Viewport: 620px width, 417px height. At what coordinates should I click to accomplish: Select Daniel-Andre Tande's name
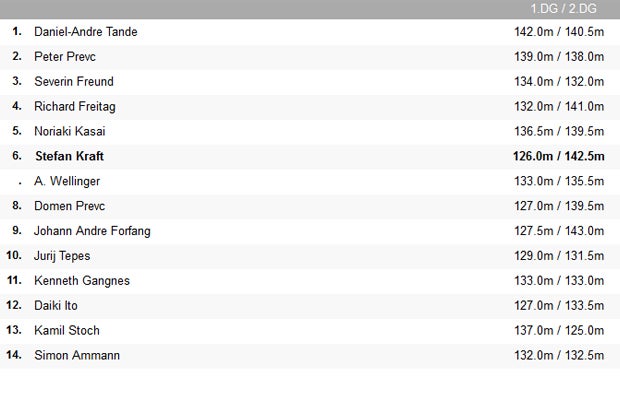click(x=85, y=32)
